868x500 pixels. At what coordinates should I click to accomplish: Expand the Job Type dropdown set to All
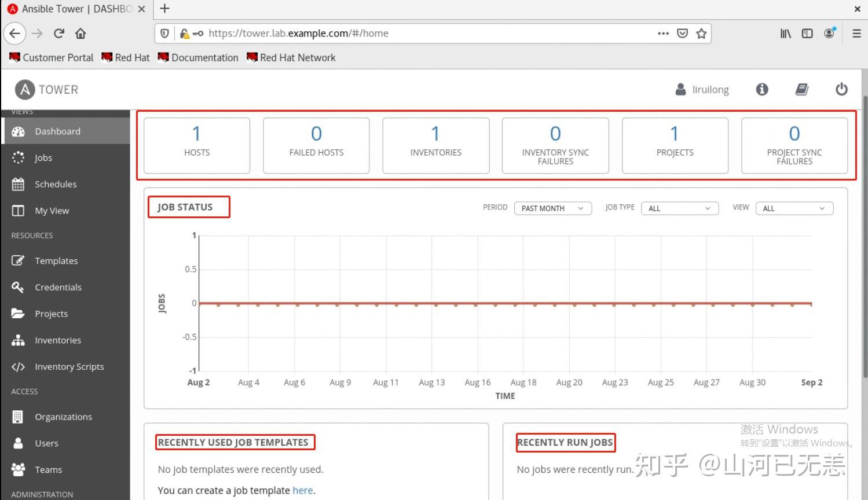[x=679, y=208]
